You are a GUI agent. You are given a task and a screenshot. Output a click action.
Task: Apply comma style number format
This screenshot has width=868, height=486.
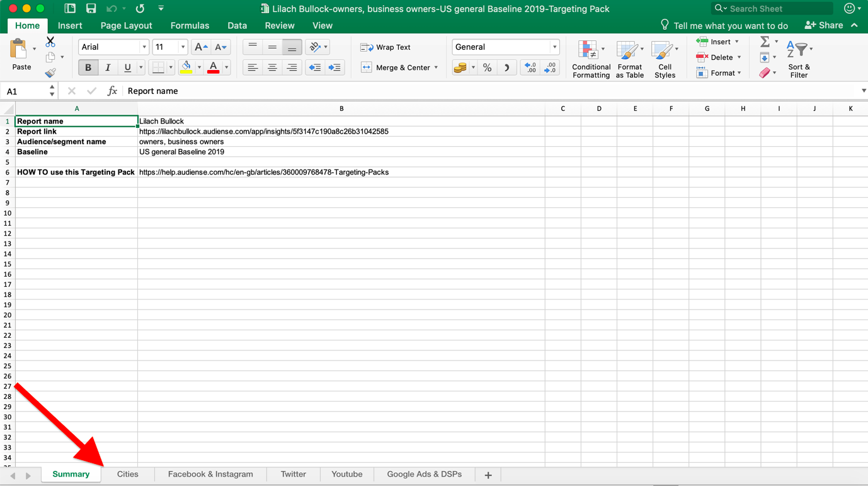click(x=507, y=67)
